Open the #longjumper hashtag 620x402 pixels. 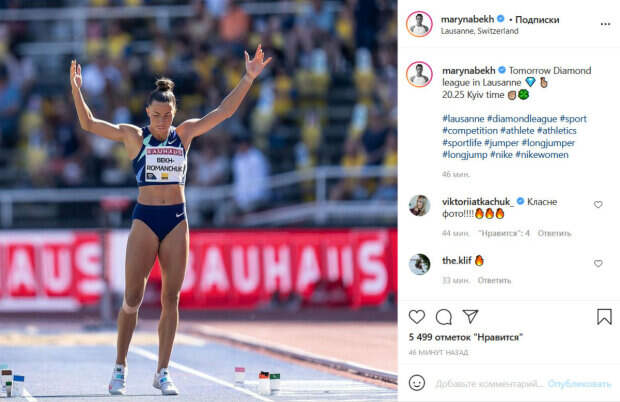tap(548, 143)
